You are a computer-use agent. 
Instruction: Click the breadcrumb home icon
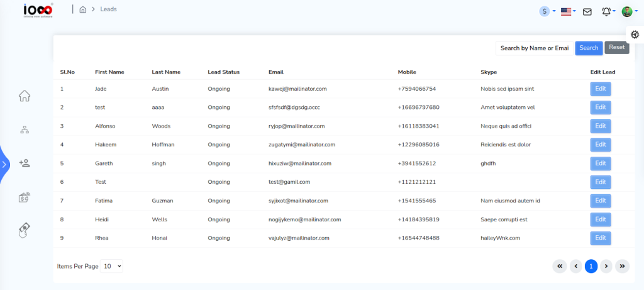click(82, 9)
